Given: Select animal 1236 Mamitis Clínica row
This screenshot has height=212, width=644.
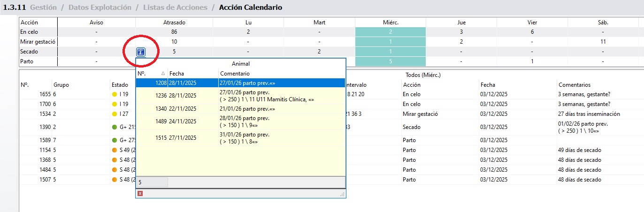Looking at the screenshot, I should coord(240,96).
